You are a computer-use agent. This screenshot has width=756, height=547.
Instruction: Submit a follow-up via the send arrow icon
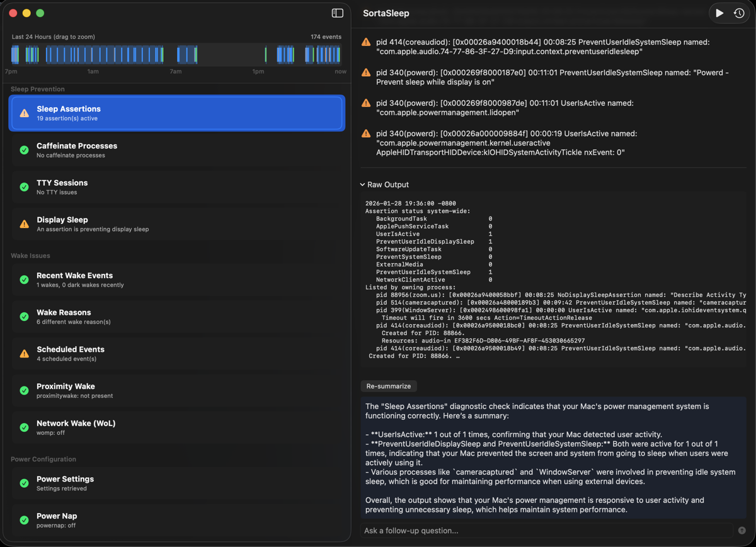(742, 530)
